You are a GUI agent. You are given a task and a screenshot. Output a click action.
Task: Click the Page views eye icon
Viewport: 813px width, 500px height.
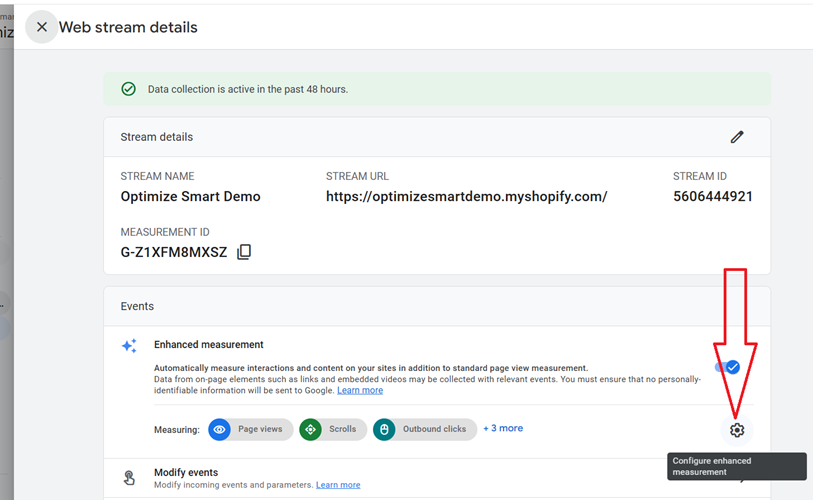[x=219, y=429]
